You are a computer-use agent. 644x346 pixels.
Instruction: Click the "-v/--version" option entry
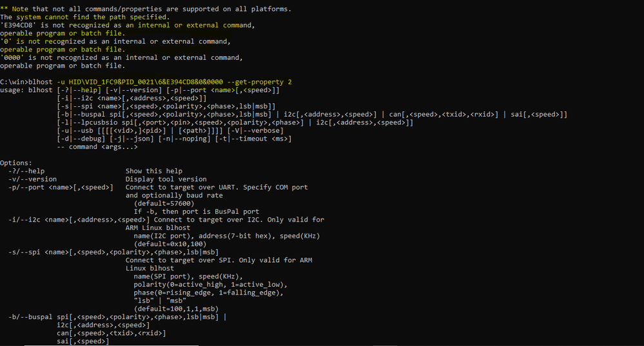(x=32, y=179)
